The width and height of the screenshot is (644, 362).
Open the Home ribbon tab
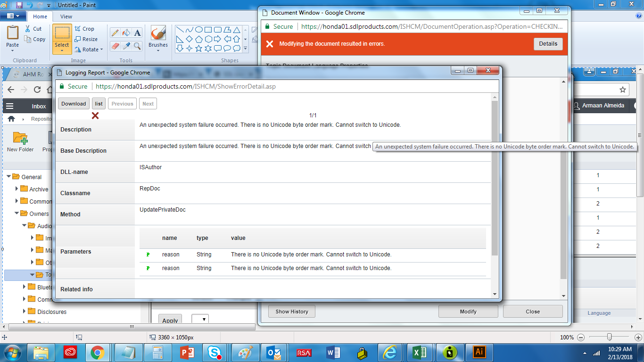pos(40,16)
